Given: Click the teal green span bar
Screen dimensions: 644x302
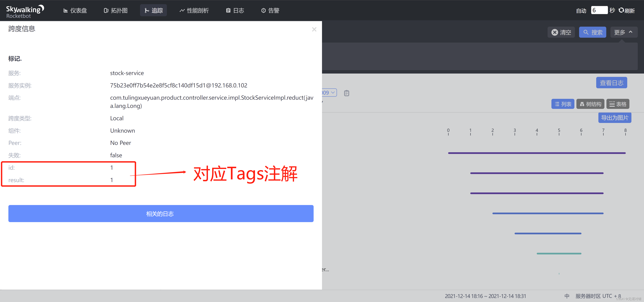Looking at the screenshot, I should (559, 254).
